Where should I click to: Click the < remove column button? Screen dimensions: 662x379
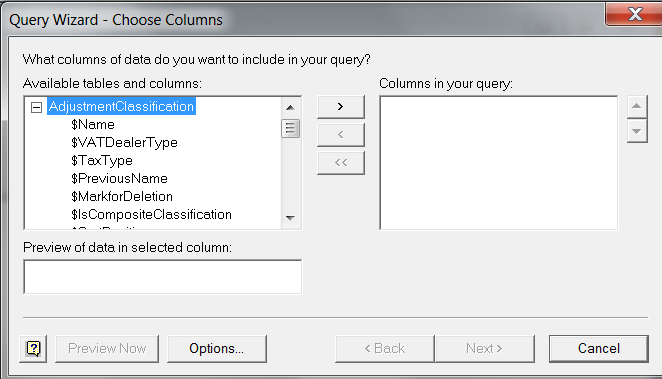coord(341,135)
